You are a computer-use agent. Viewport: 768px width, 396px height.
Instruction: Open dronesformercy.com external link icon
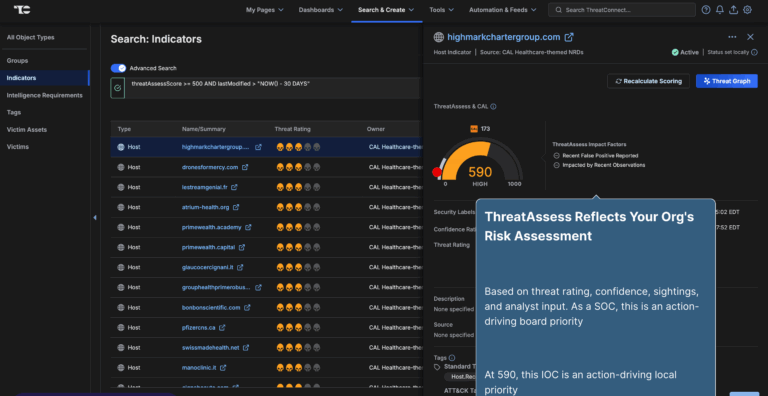(245, 167)
